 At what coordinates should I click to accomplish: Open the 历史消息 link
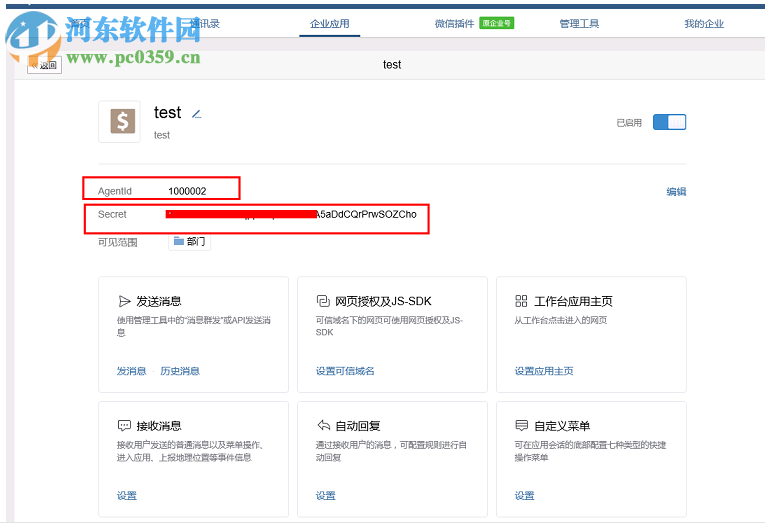coord(180,371)
